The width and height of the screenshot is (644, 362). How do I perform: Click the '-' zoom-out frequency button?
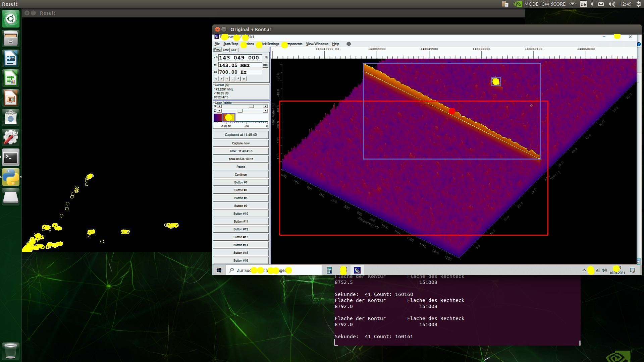click(x=233, y=79)
